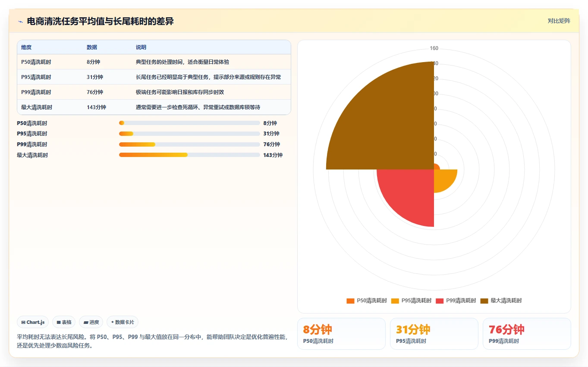
Task: Toggle the P99清洗耗时 chart legend swatch
Action: point(440,301)
